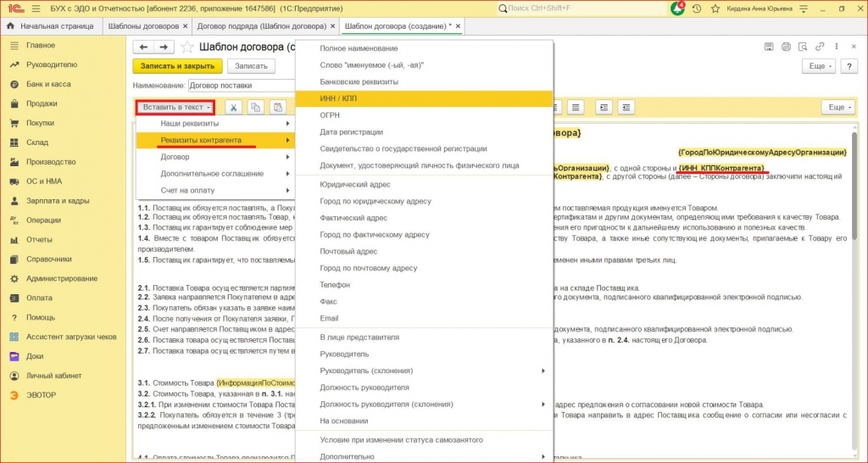
Task: Decrease paragraph indent
Action: [x=626, y=108]
